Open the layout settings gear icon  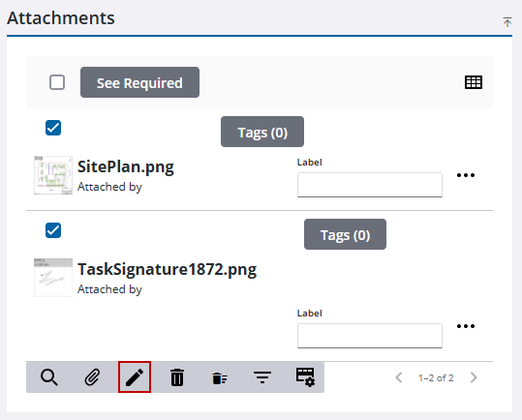click(x=305, y=377)
